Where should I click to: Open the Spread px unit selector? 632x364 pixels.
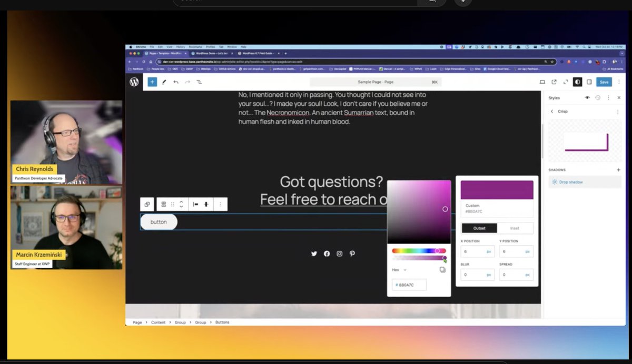pos(527,275)
